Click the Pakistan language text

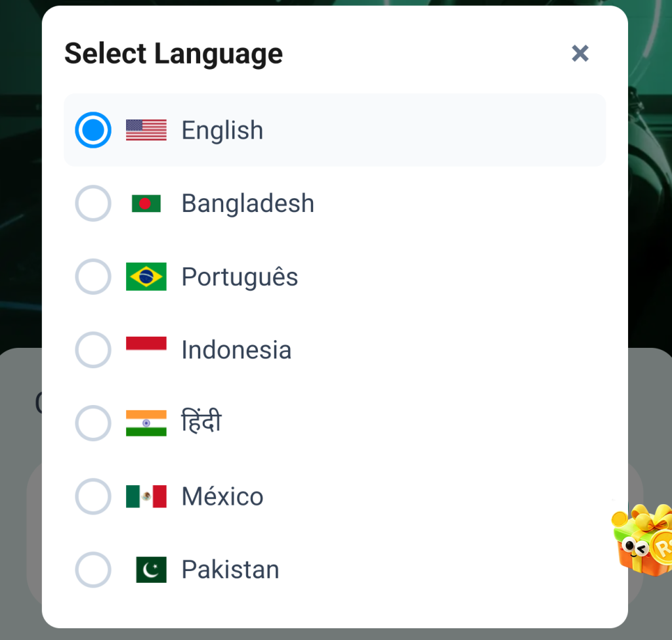[230, 570]
